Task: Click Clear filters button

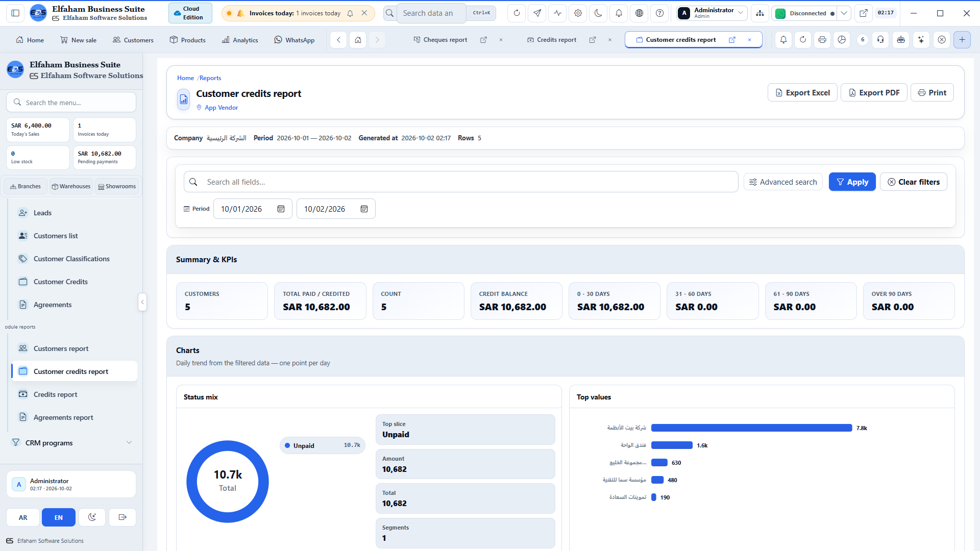Action: click(x=914, y=182)
